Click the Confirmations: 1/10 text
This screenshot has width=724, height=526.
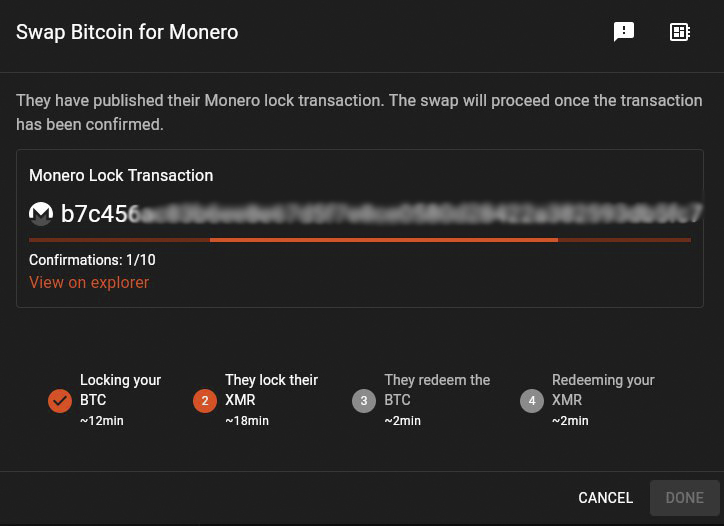pos(92,260)
